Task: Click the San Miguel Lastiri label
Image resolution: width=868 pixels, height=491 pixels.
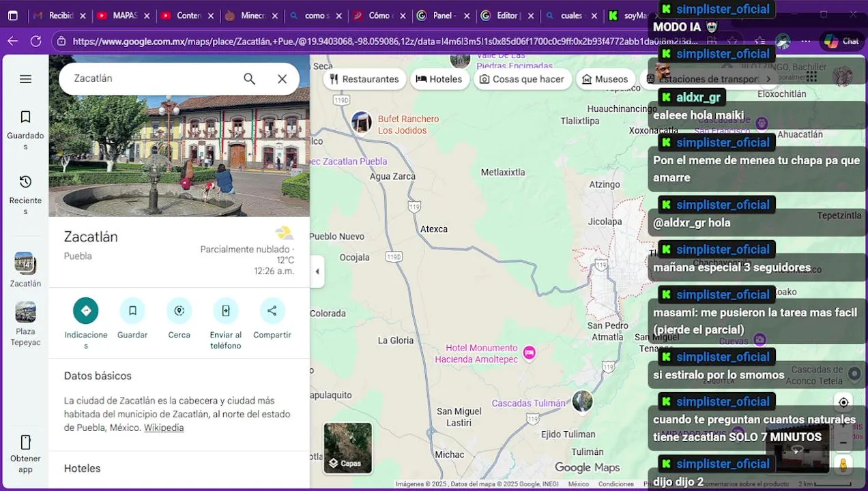Action: point(459,417)
